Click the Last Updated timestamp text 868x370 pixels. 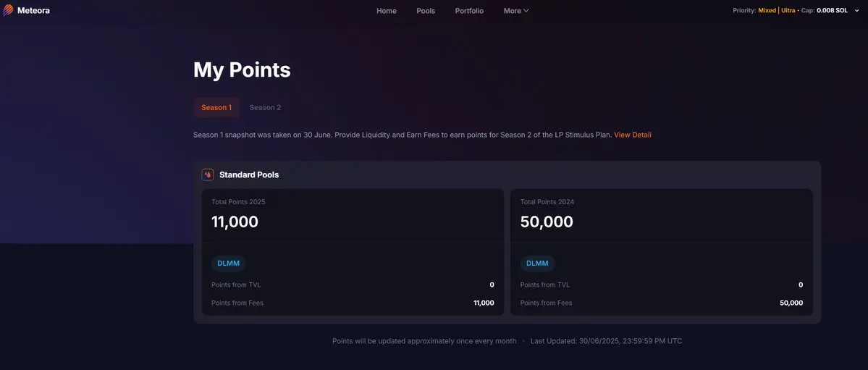pyautogui.click(x=606, y=341)
